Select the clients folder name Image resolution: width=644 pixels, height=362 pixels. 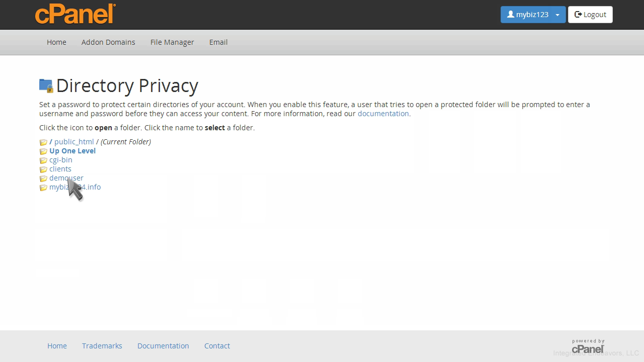coord(60,169)
